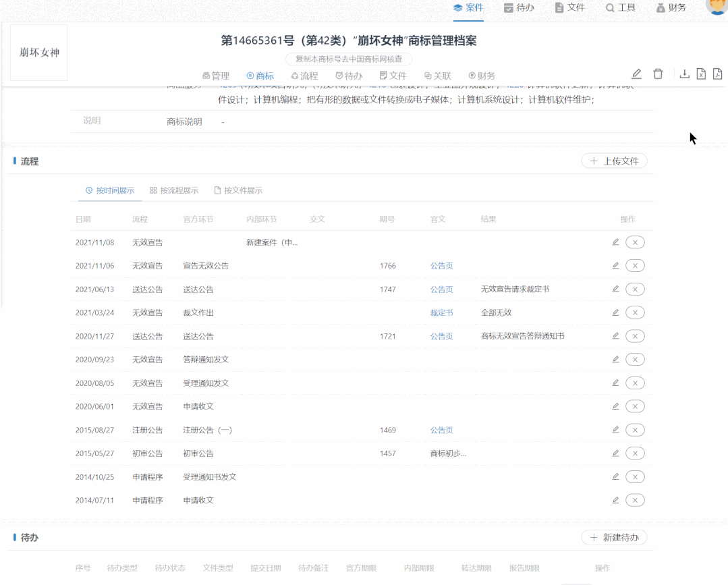Delete the 2021/11/08 无效宣告 row
Image resolution: width=728 pixels, height=585 pixels.
[635, 242]
